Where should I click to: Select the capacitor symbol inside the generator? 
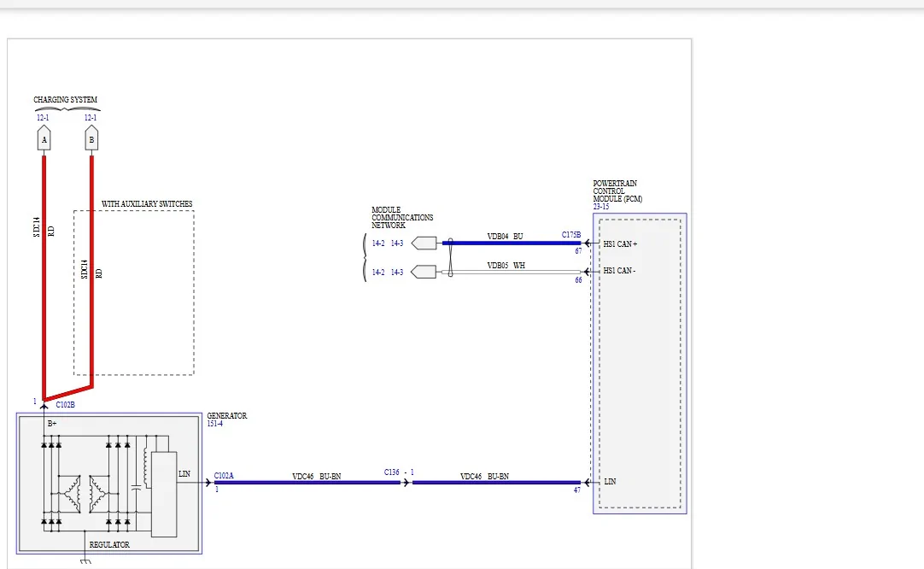coord(136,488)
